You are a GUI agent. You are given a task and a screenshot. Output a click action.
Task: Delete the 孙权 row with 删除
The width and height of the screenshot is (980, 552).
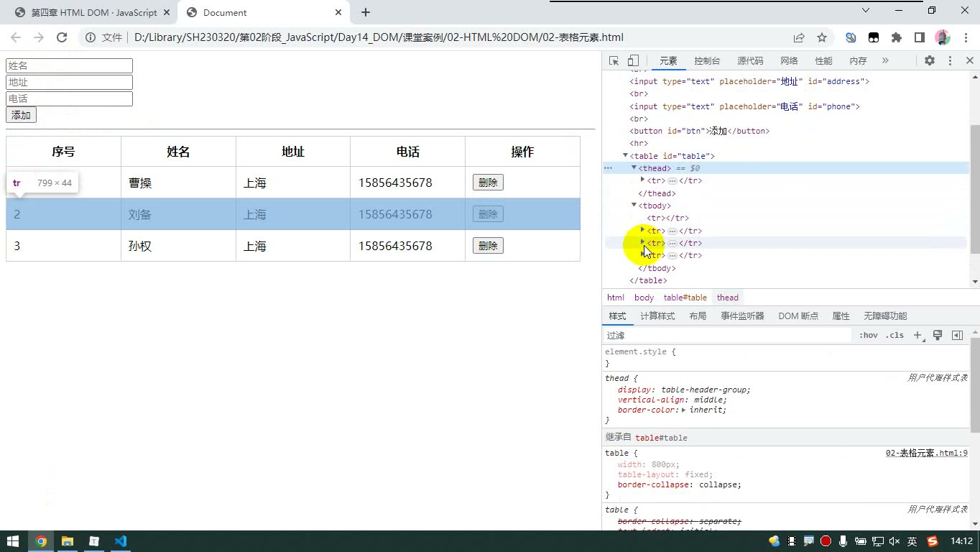(x=488, y=246)
